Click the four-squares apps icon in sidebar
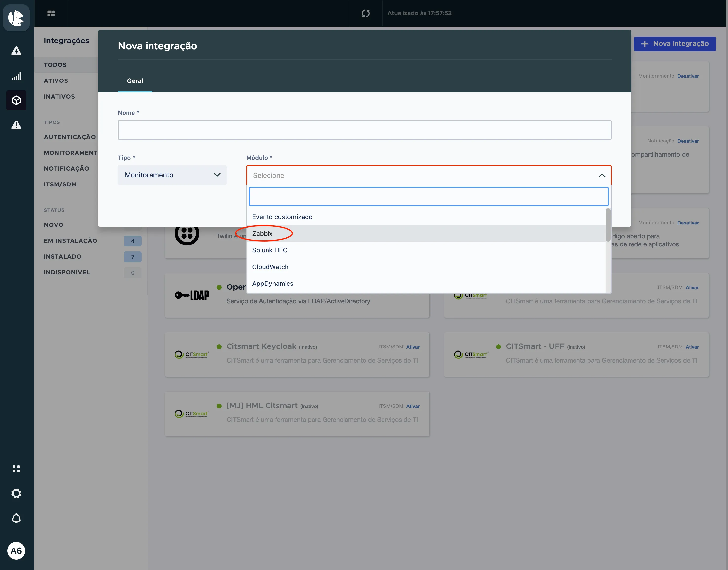The image size is (728, 570). (16, 468)
